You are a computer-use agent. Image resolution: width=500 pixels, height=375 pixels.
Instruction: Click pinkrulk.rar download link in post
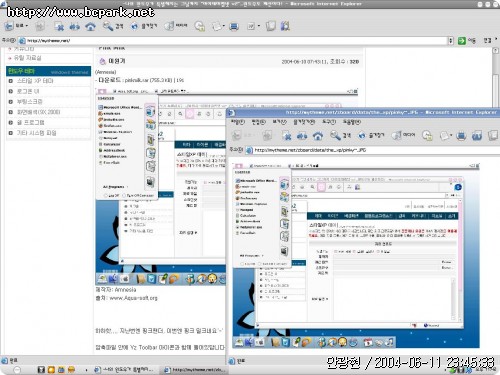point(148,80)
